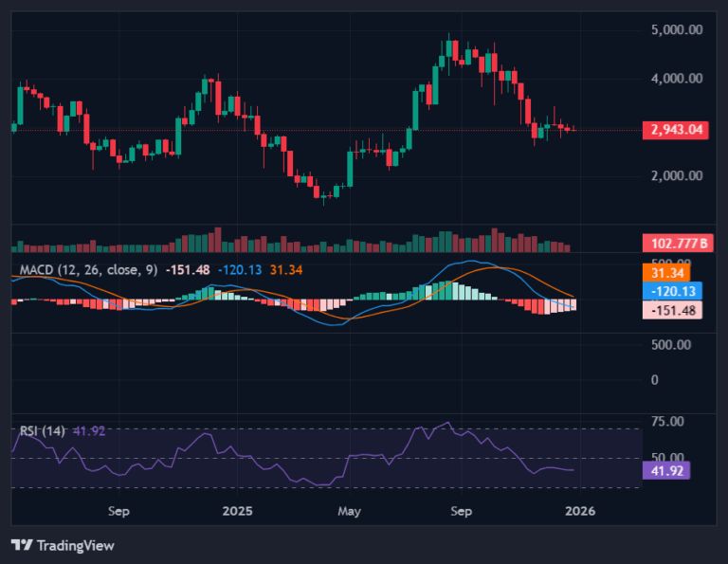Open the TradingView text link
This screenshot has height=564, width=728.
pyautogui.click(x=75, y=545)
